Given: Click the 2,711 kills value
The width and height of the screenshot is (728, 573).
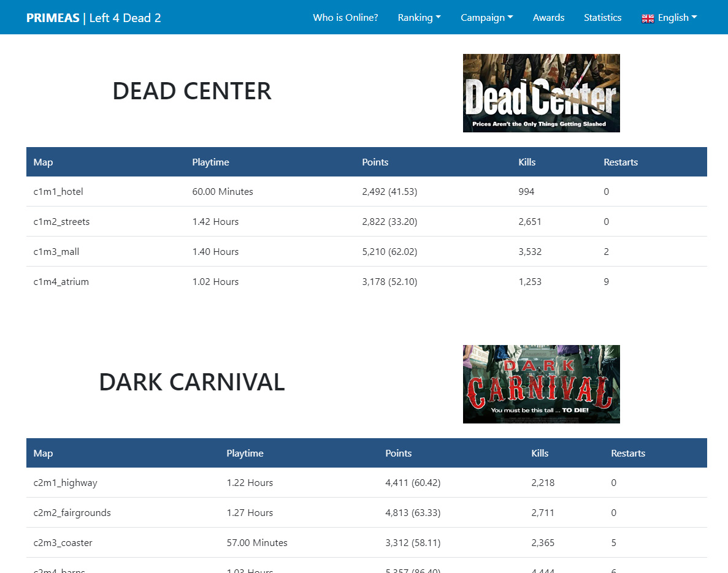Looking at the screenshot, I should [x=543, y=513].
